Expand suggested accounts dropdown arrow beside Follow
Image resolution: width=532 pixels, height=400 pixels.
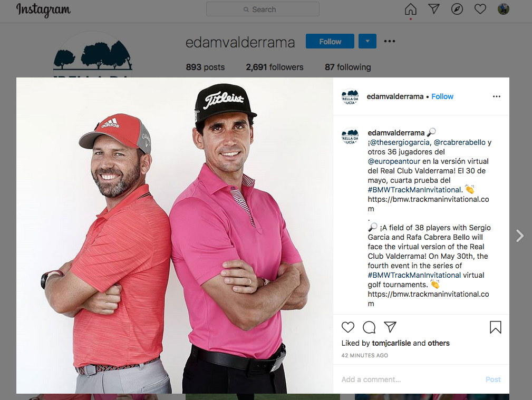pyautogui.click(x=367, y=41)
